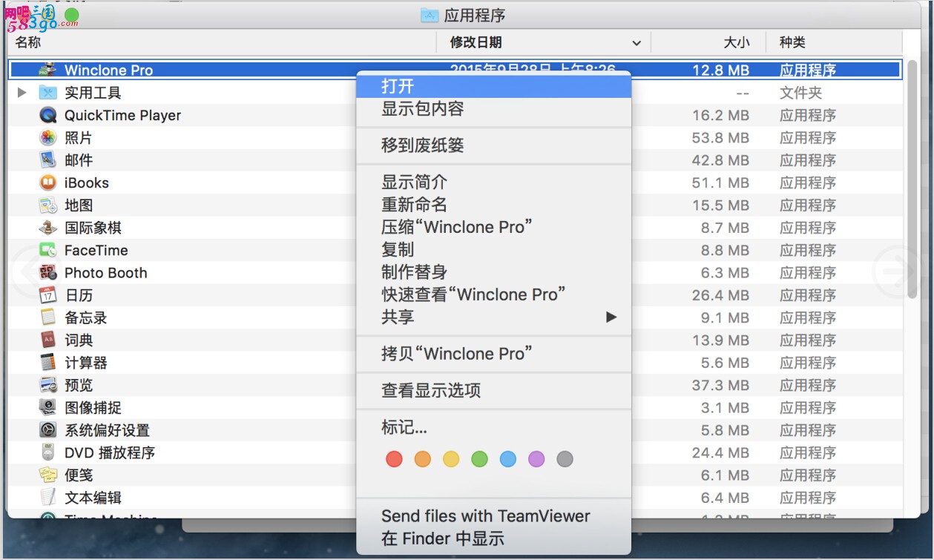Viewport: 934px width, 560px height.
Task: Choose 复制 in the context menu
Action: coord(493,249)
